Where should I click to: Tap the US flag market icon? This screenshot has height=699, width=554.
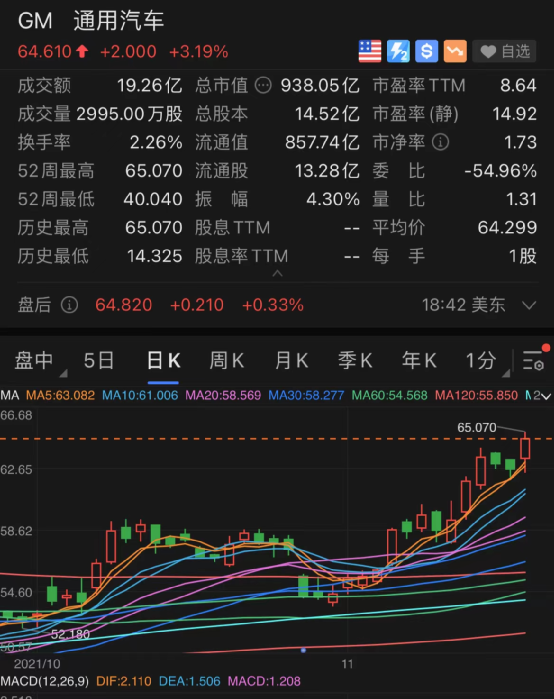(x=370, y=51)
